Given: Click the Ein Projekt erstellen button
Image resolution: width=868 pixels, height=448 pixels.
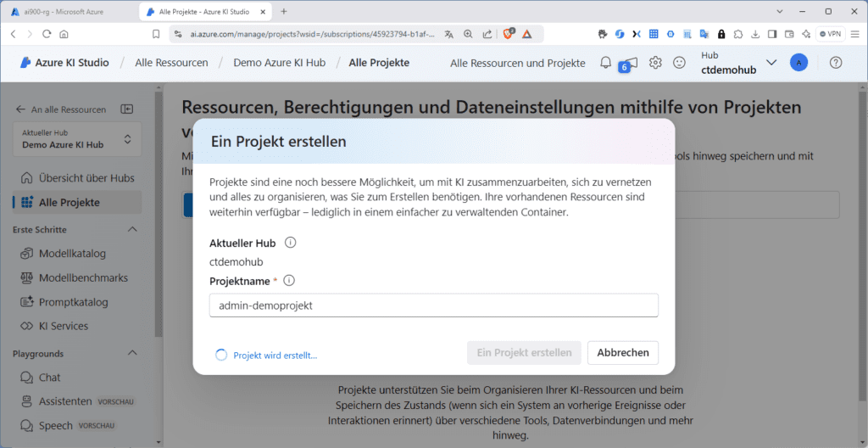Looking at the screenshot, I should tap(524, 353).
